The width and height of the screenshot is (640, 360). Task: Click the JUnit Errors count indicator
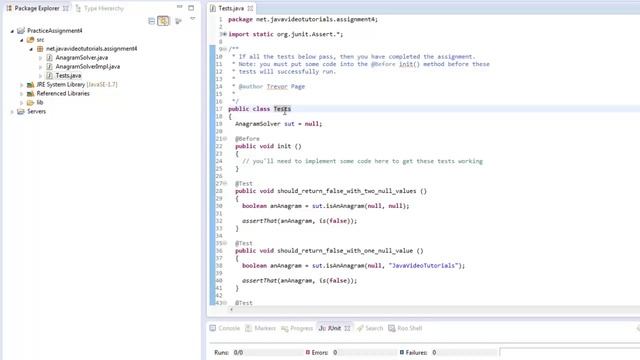click(321, 352)
